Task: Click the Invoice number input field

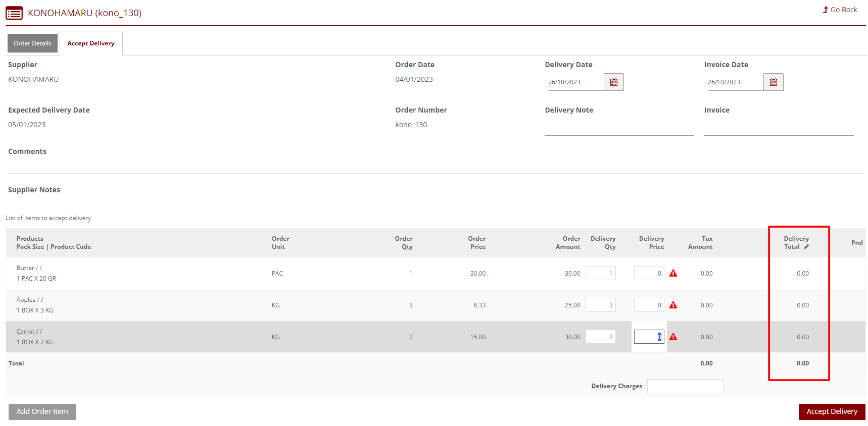Action: point(779,128)
